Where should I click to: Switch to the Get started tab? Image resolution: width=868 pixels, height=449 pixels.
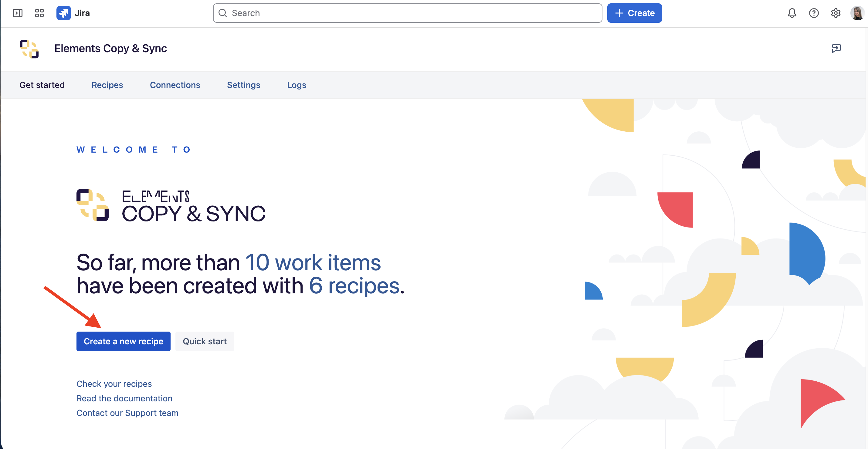coord(42,85)
